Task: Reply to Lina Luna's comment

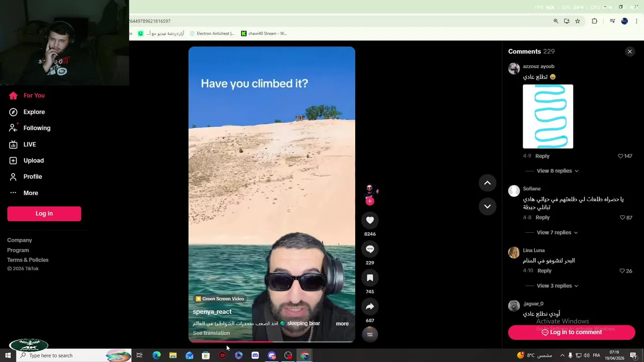Action: [x=544, y=271]
